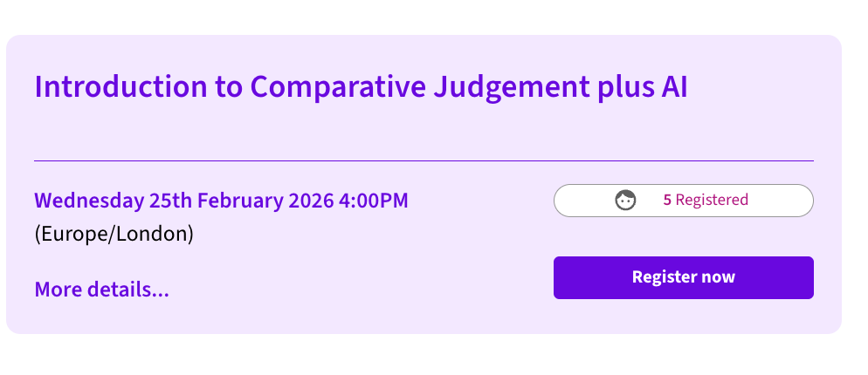
Task: Click the word Registered in the pill
Action: point(712,201)
